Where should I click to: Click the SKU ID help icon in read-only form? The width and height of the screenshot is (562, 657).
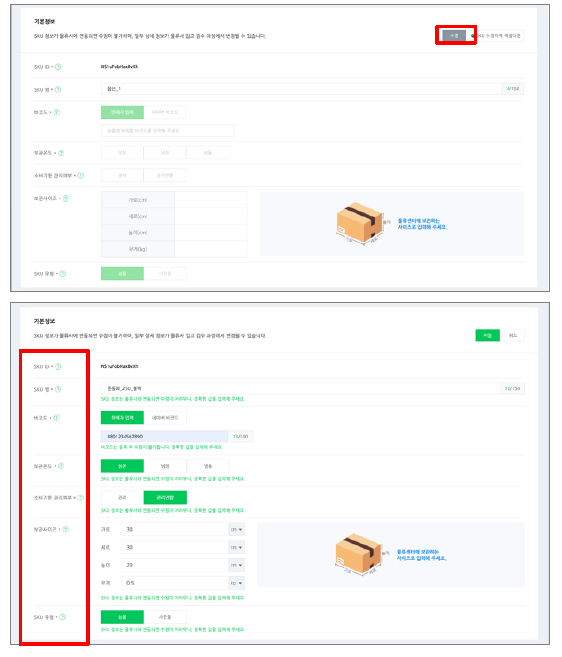coord(58,67)
